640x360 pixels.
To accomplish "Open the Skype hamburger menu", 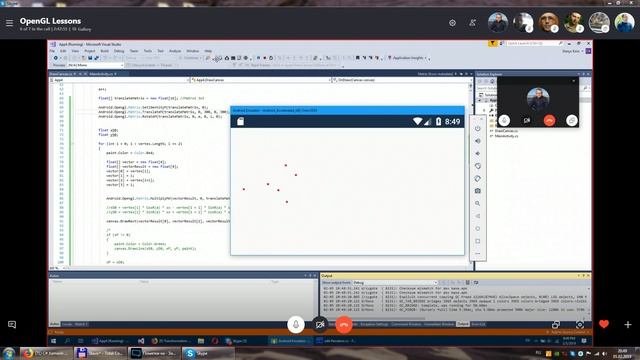I will [x=9, y=23].
